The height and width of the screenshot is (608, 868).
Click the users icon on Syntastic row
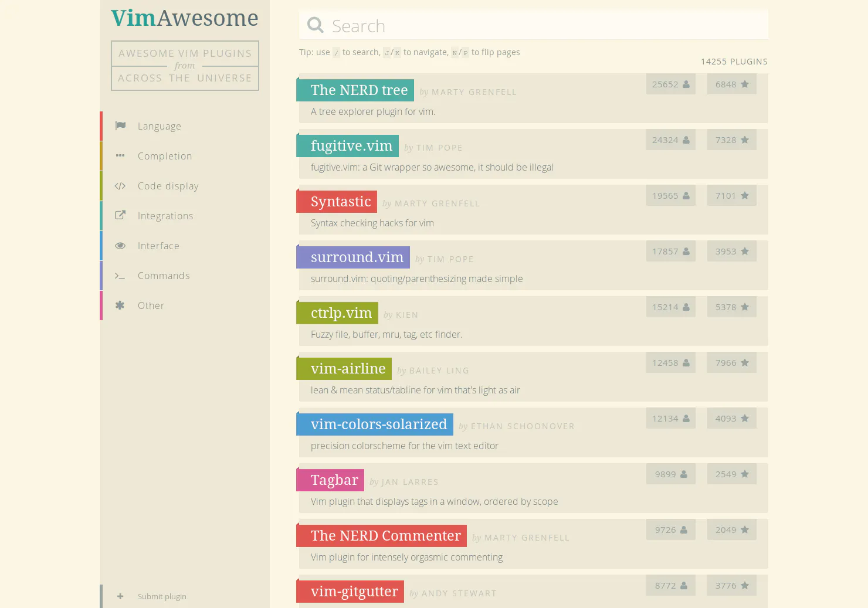[686, 196]
